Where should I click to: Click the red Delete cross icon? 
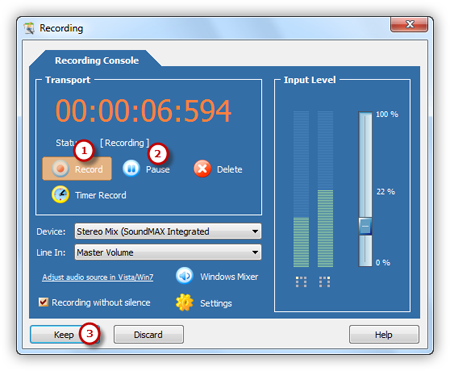tap(202, 169)
